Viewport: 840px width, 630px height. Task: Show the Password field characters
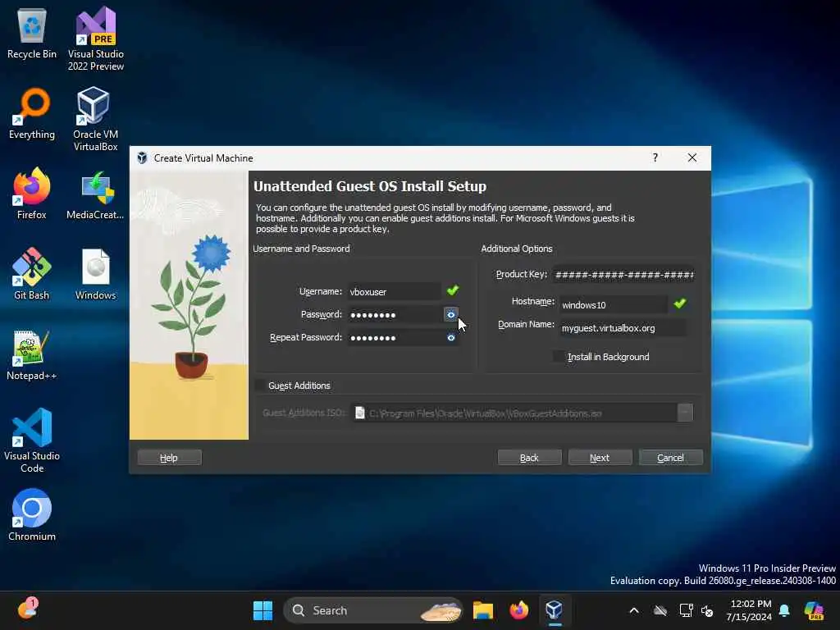click(451, 314)
